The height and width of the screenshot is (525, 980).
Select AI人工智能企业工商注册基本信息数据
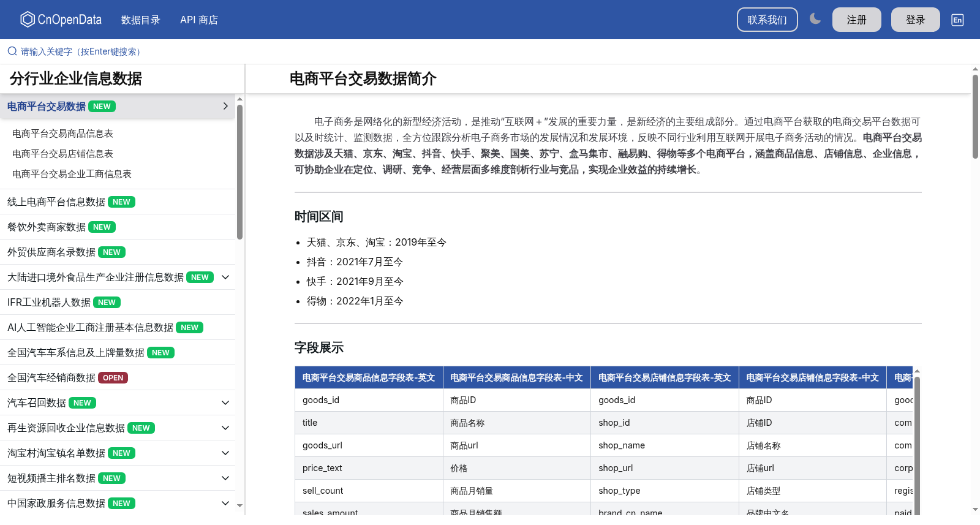pos(118,327)
